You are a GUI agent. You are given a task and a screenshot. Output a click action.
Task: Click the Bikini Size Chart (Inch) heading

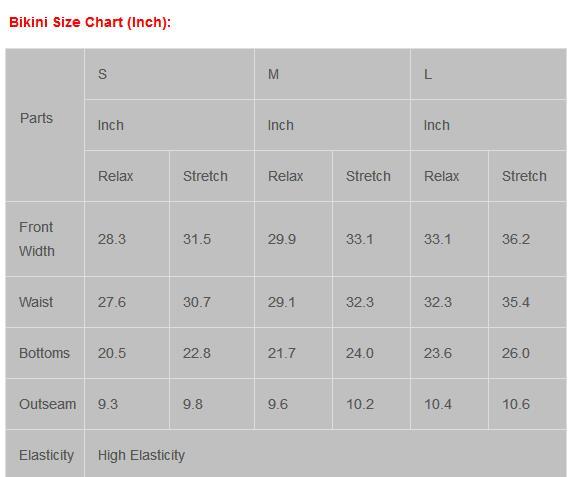click(x=90, y=22)
